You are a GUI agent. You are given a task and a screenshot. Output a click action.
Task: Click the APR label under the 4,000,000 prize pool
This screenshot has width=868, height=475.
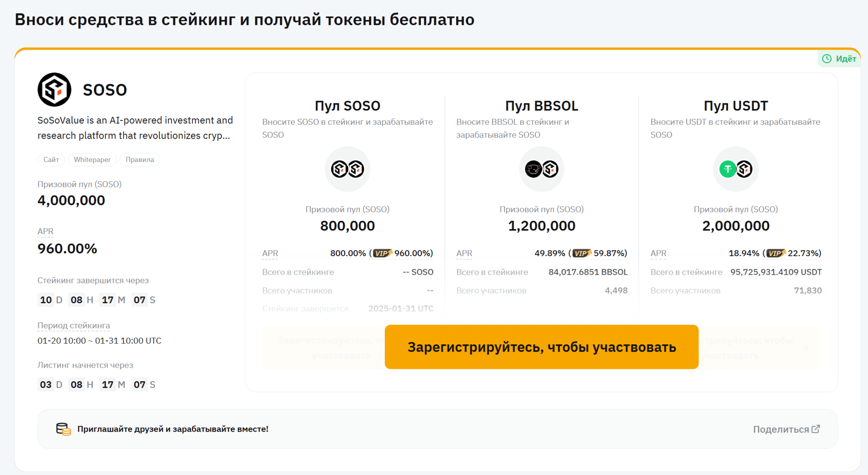click(45, 232)
